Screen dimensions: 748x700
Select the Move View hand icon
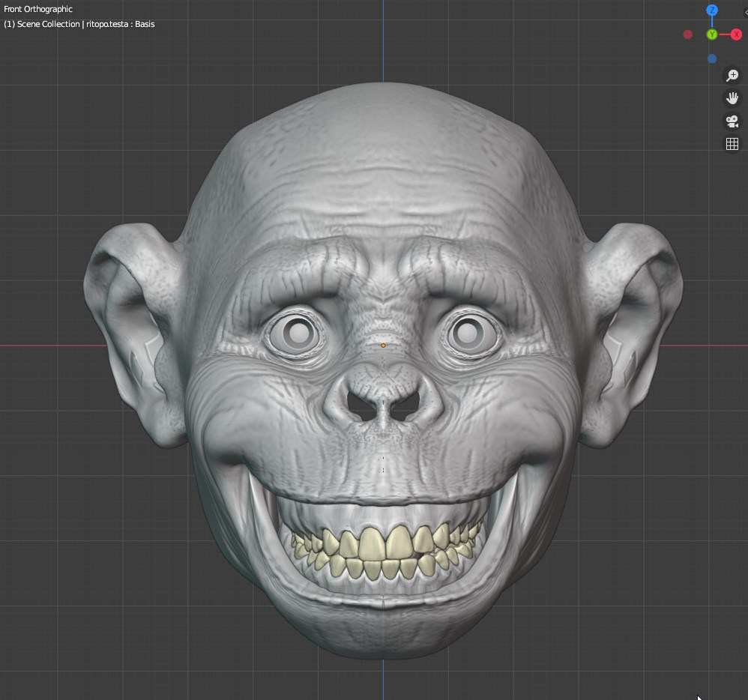[732, 97]
